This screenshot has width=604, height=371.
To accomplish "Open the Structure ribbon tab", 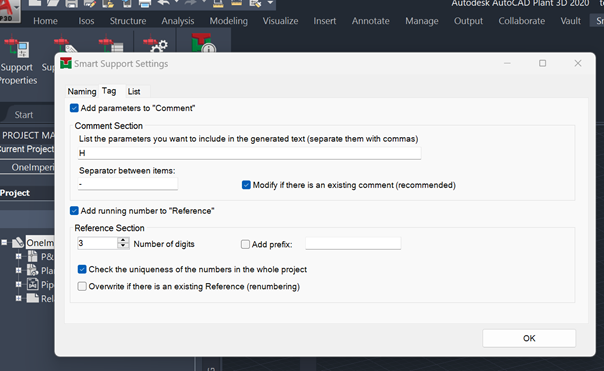I will [x=128, y=21].
